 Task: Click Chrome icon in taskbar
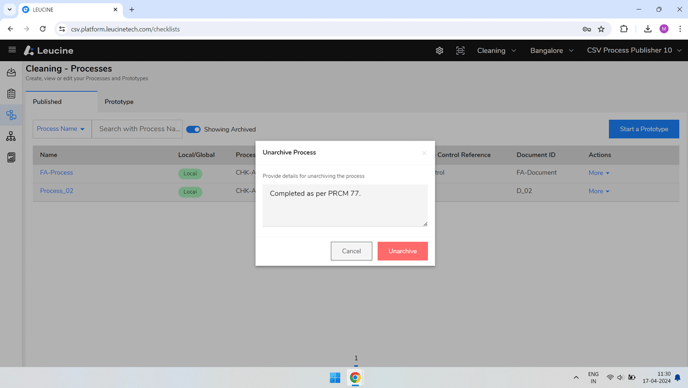pos(355,377)
